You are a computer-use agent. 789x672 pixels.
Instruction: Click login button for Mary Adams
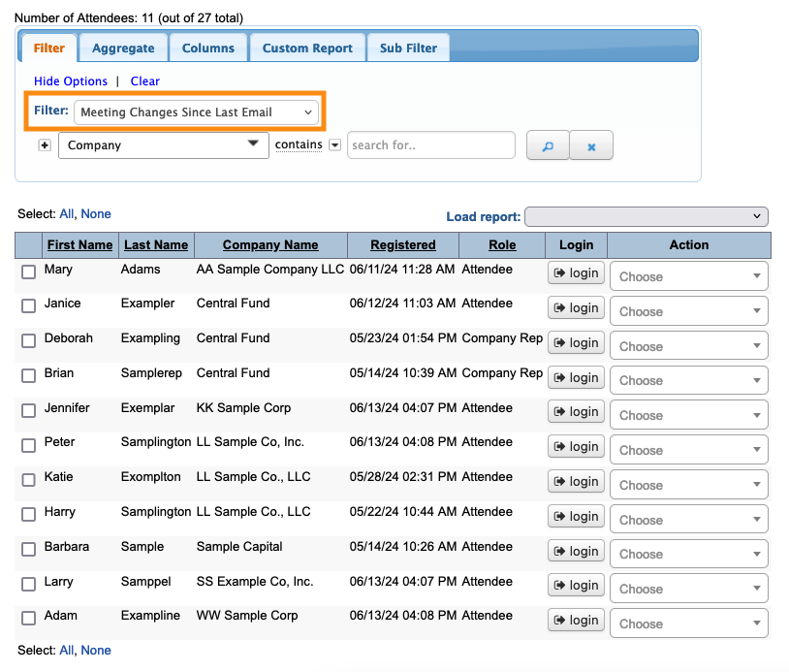[576, 273]
